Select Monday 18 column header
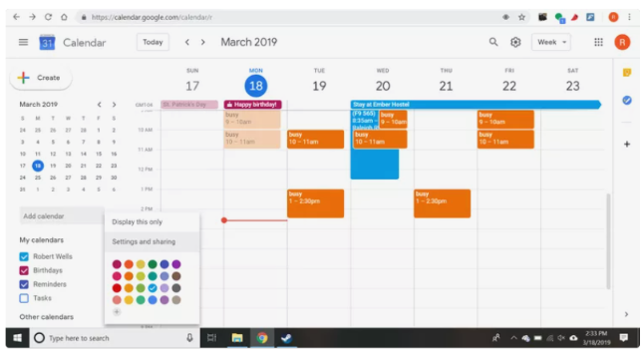 coord(256,82)
